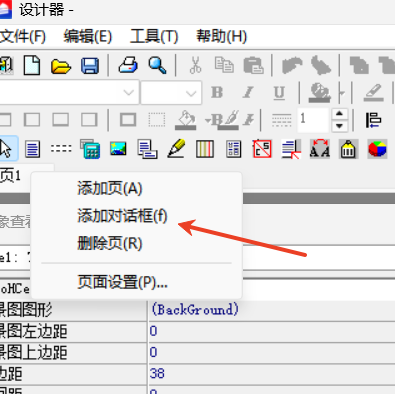Screen dimensions: 395x394
Task: Open the font name dropdown
Action: [129, 92]
